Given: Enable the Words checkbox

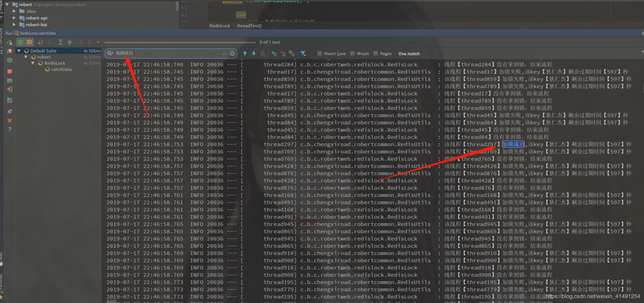Looking at the screenshot, I should click(x=352, y=53).
